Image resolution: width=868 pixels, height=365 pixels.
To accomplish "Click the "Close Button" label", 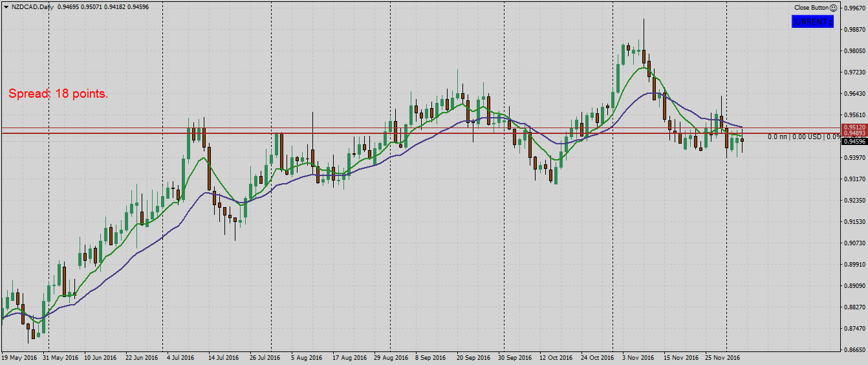I will (811, 8).
